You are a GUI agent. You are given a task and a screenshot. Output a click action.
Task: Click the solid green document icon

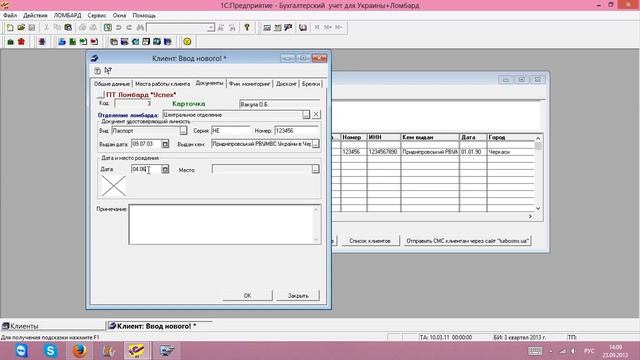(x=72, y=42)
